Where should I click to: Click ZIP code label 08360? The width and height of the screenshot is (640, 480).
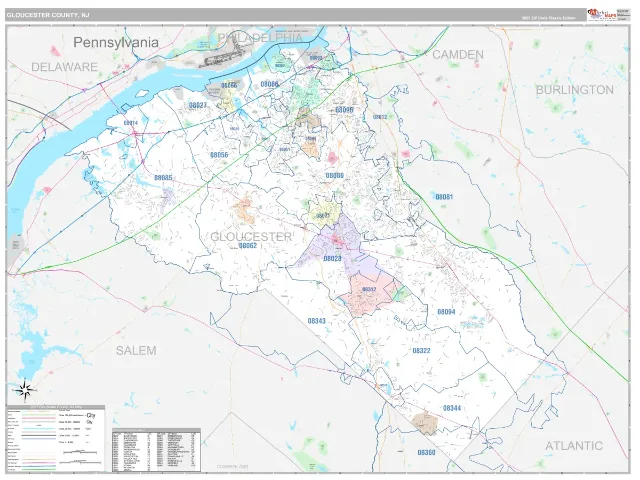(427, 453)
